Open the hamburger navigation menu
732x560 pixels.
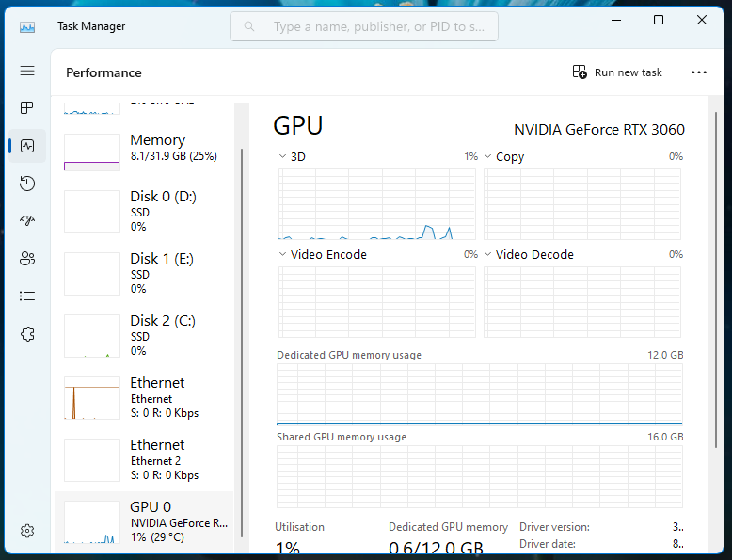point(27,71)
